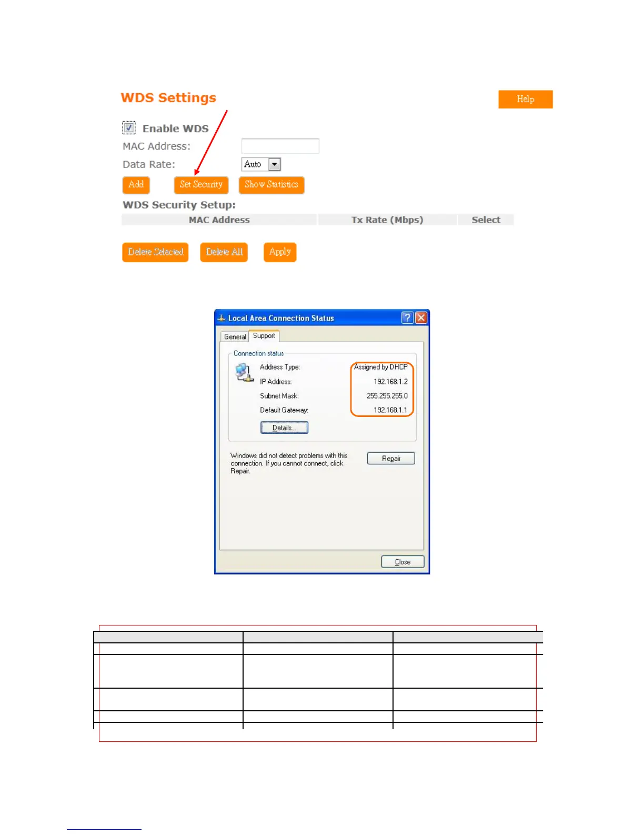The width and height of the screenshot is (644, 834).
Task: Click the Subnet Mask value 255.255.255.0
Action: 387,396
